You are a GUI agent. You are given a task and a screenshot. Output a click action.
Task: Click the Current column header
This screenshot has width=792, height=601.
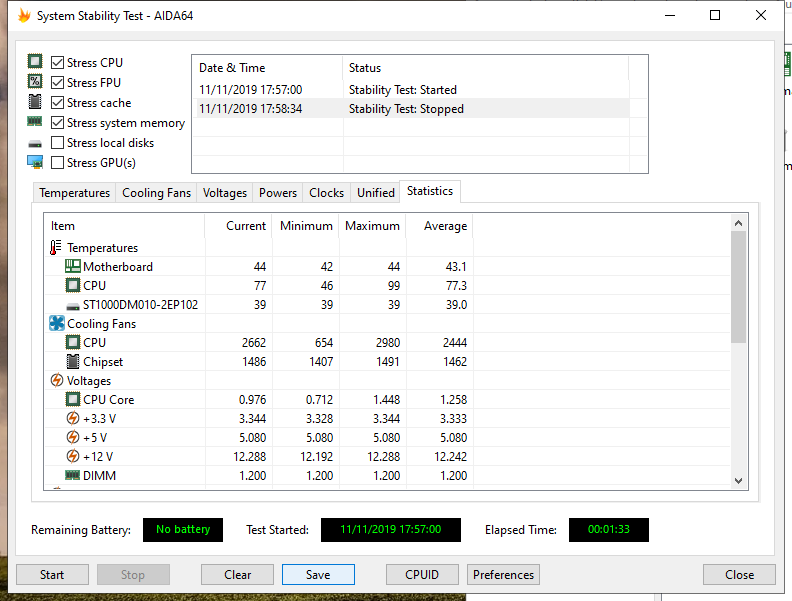[x=238, y=226]
